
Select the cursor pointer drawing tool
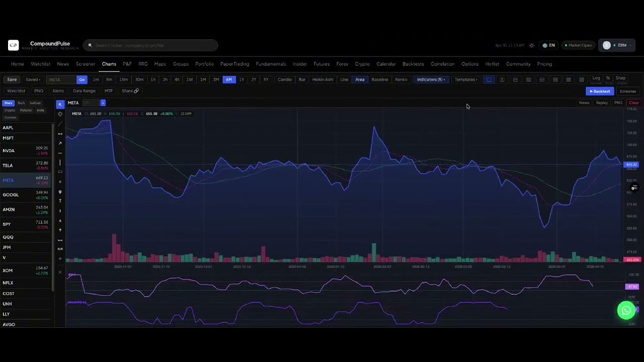coord(60,105)
